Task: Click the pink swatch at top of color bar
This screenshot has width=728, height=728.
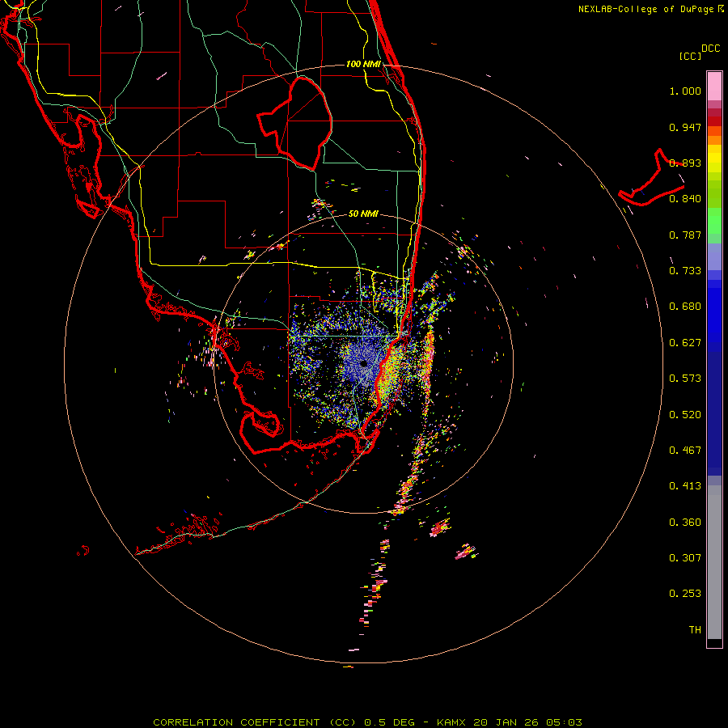Action: 714,87
